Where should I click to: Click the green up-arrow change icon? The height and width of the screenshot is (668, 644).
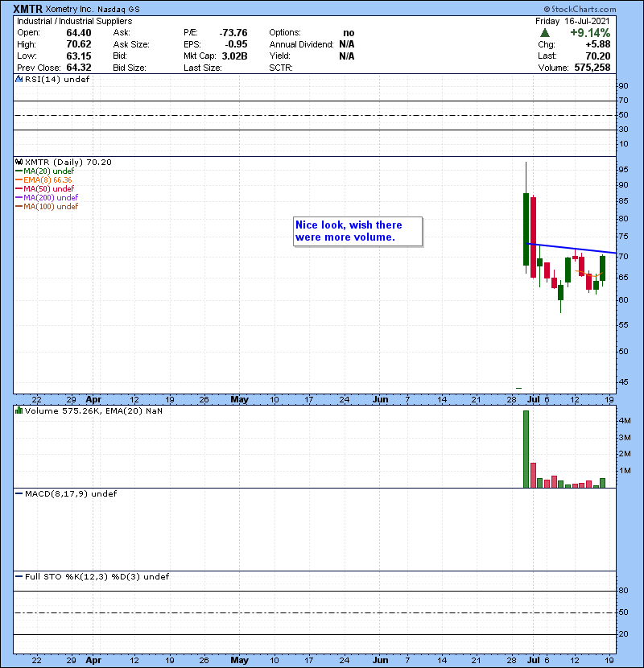click(544, 33)
